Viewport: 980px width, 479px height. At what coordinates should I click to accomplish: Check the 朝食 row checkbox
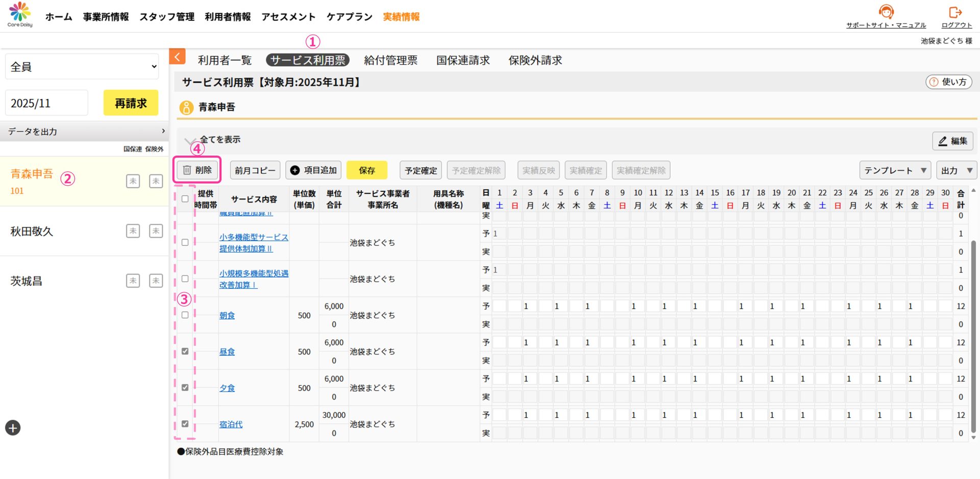click(x=185, y=315)
